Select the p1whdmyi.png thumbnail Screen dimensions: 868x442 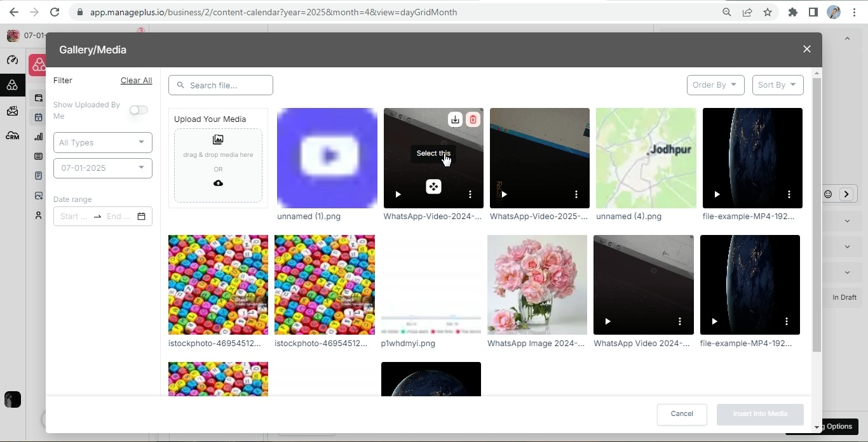(x=431, y=285)
